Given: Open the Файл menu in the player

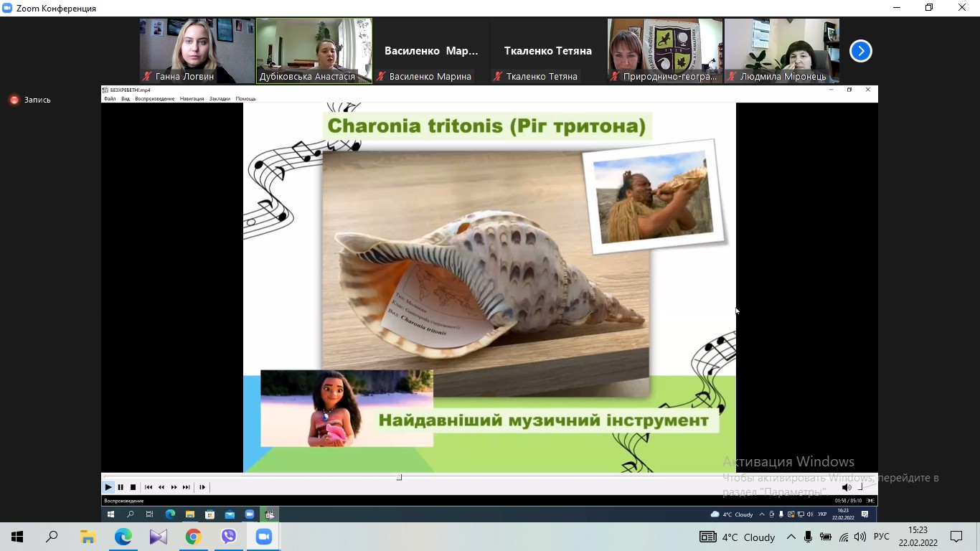Looking at the screenshot, I should tap(110, 98).
